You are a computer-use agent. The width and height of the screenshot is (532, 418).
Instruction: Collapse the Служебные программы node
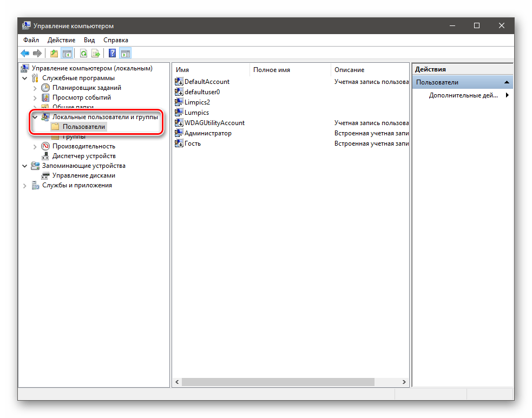(25, 79)
